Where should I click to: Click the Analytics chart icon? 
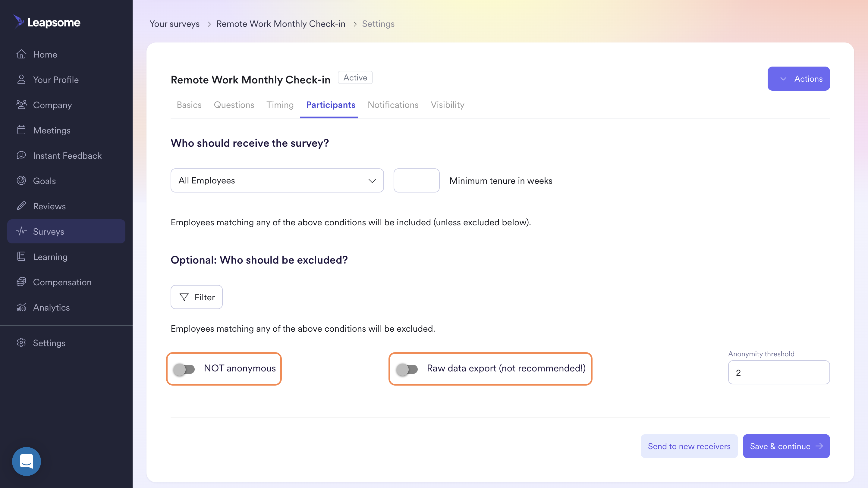[x=21, y=307]
